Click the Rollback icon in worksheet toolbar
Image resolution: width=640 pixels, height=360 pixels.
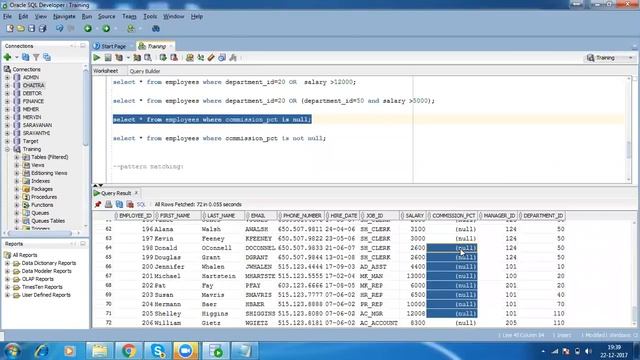(x=174, y=58)
